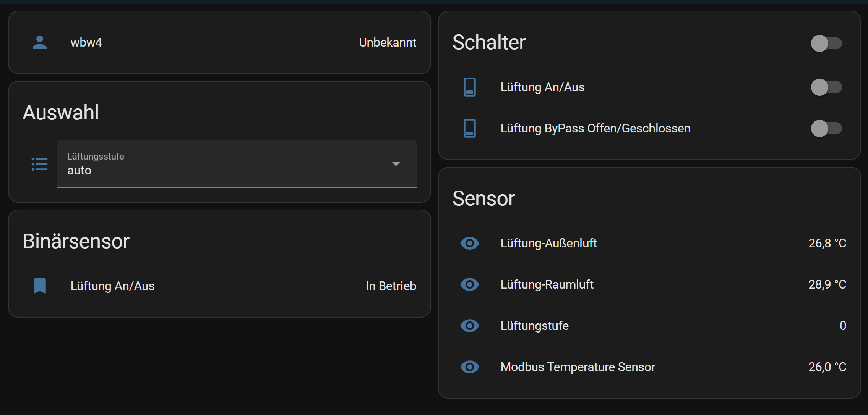
Task: Click the device icon for Lüftung An/Aus switch
Action: 470,87
